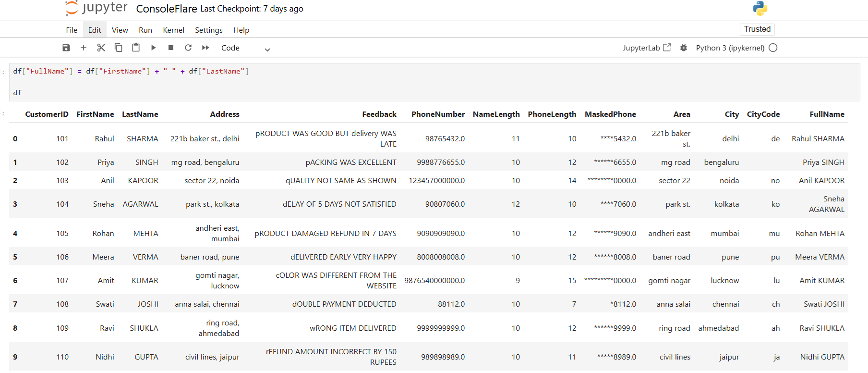The width and height of the screenshot is (868, 373).
Task: Interrupt the kernel with the stop icon
Action: click(x=171, y=48)
